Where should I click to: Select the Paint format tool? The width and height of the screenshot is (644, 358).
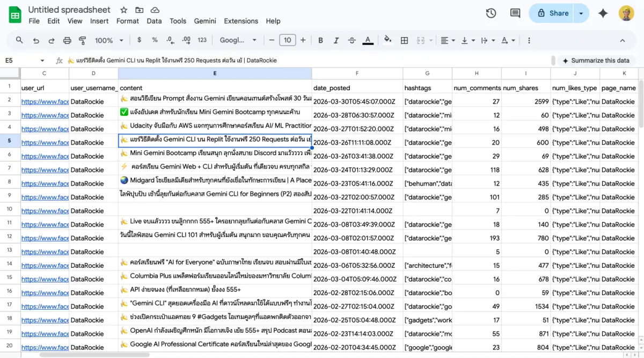(83, 40)
